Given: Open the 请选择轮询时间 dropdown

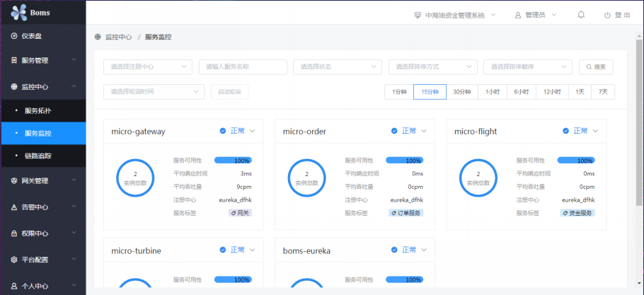Looking at the screenshot, I should [x=154, y=92].
